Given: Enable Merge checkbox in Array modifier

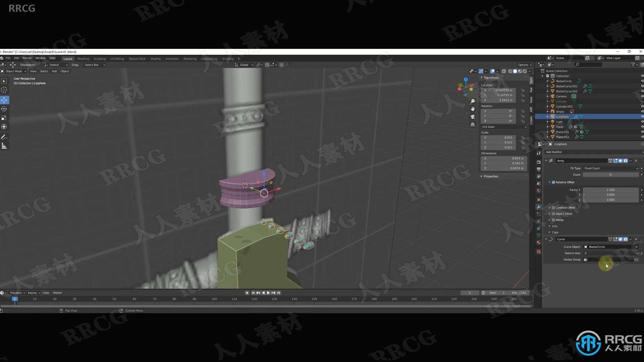Looking at the screenshot, I should coord(553,220).
